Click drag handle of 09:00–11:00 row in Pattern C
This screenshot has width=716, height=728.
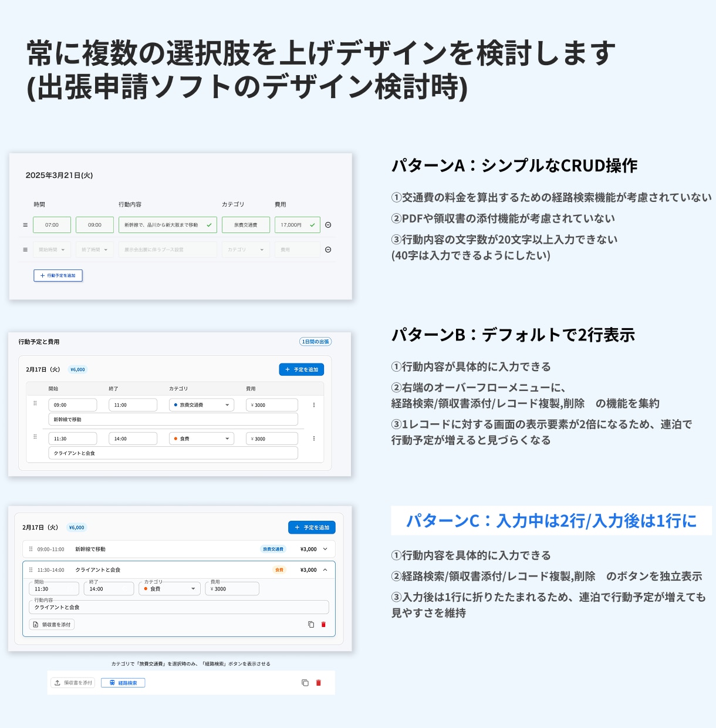(31, 549)
